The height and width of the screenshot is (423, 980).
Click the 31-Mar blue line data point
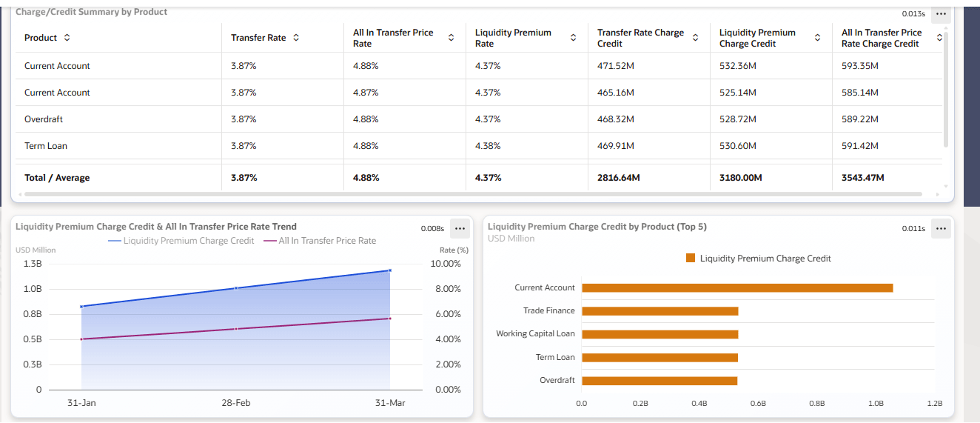389,270
